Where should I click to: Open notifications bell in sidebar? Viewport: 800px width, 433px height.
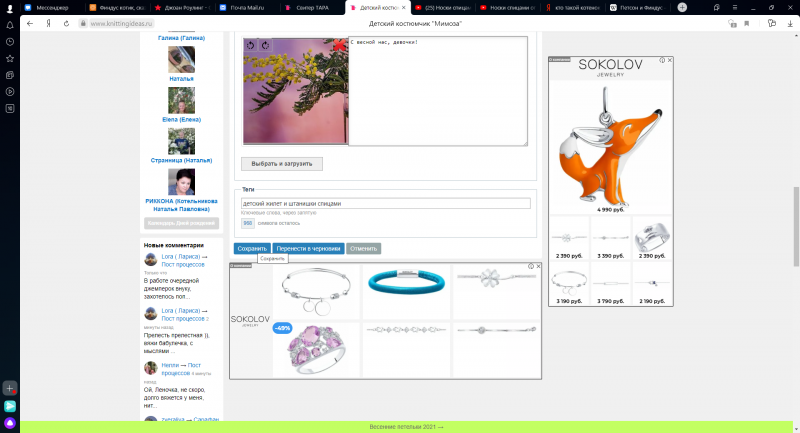click(10, 25)
